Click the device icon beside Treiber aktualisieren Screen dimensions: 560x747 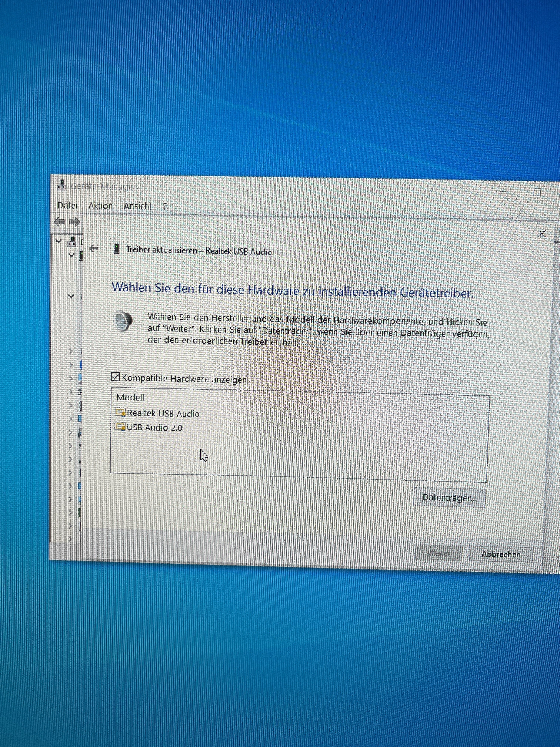tap(116, 249)
